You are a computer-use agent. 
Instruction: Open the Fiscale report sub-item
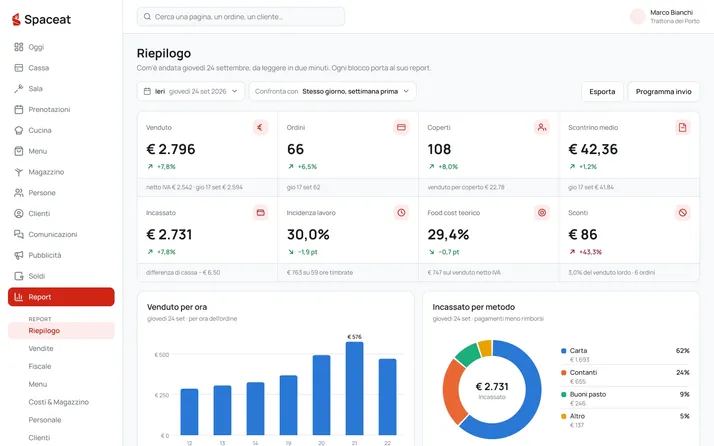(61, 366)
